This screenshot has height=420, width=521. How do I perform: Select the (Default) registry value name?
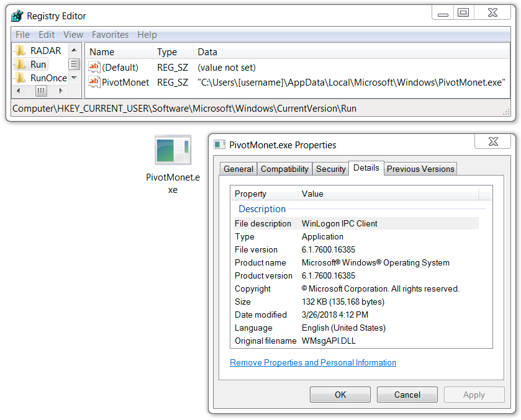pos(120,68)
